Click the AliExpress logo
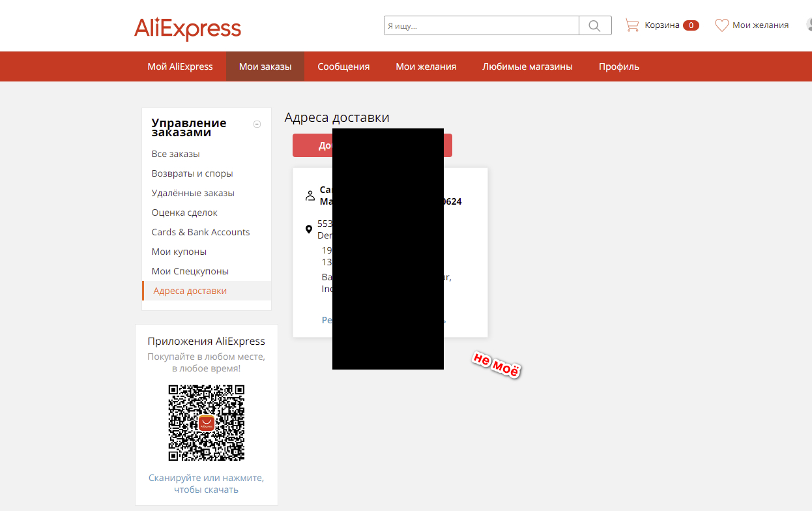The image size is (812, 511). pos(188,29)
